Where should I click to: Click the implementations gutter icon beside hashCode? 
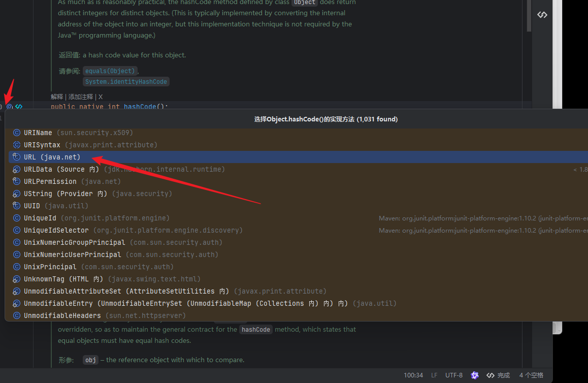pos(10,107)
